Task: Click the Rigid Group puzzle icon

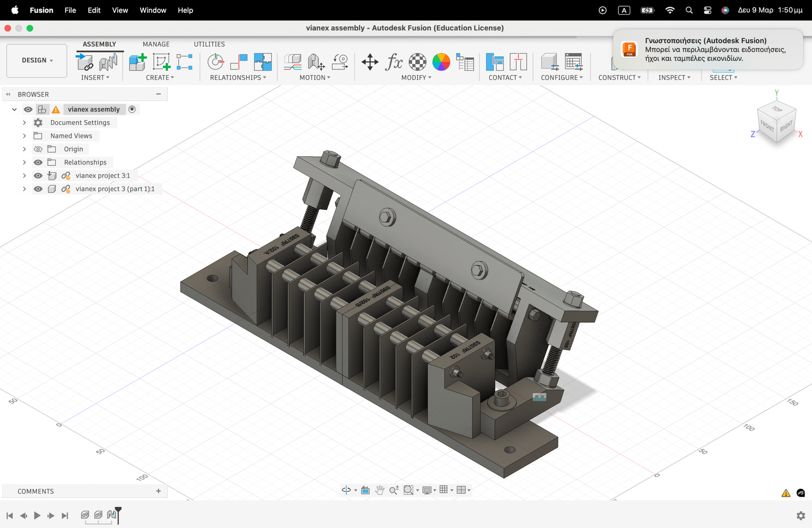Action: click(x=263, y=62)
